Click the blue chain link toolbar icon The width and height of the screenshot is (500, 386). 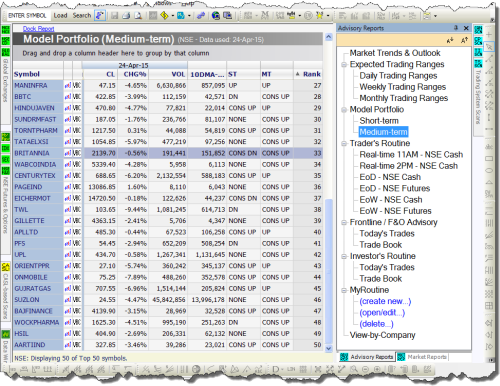coord(201,15)
